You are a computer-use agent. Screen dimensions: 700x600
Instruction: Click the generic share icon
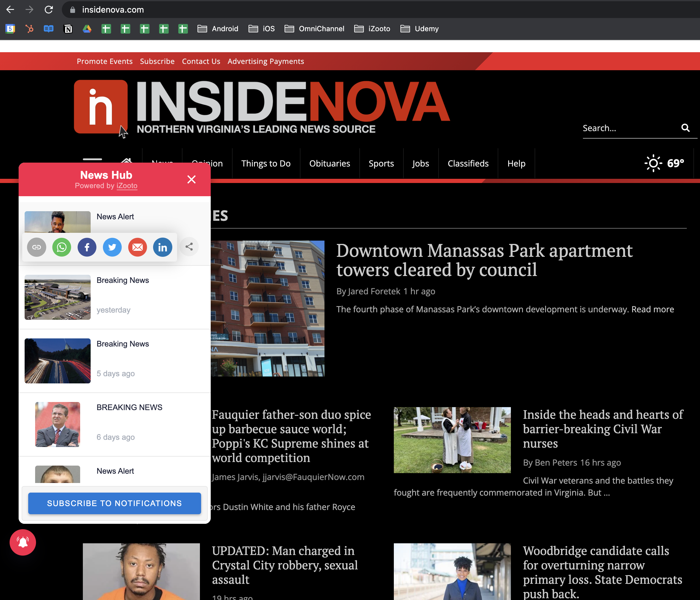point(189,247)
